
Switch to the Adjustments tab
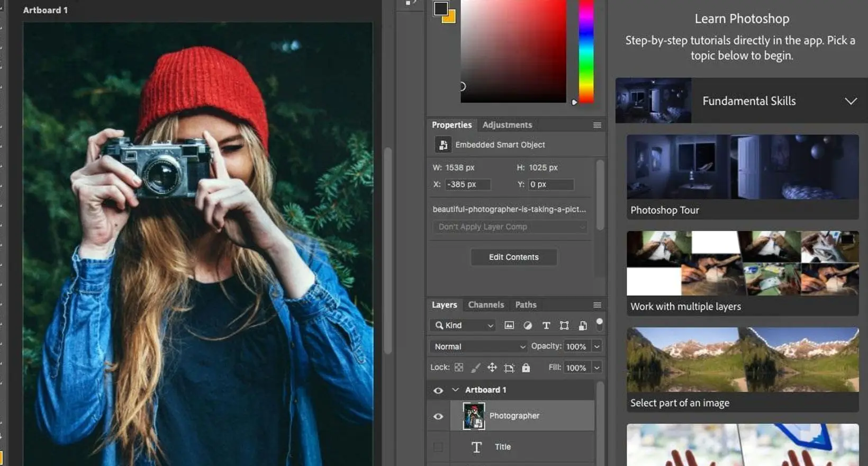click(x=507, y=125)
